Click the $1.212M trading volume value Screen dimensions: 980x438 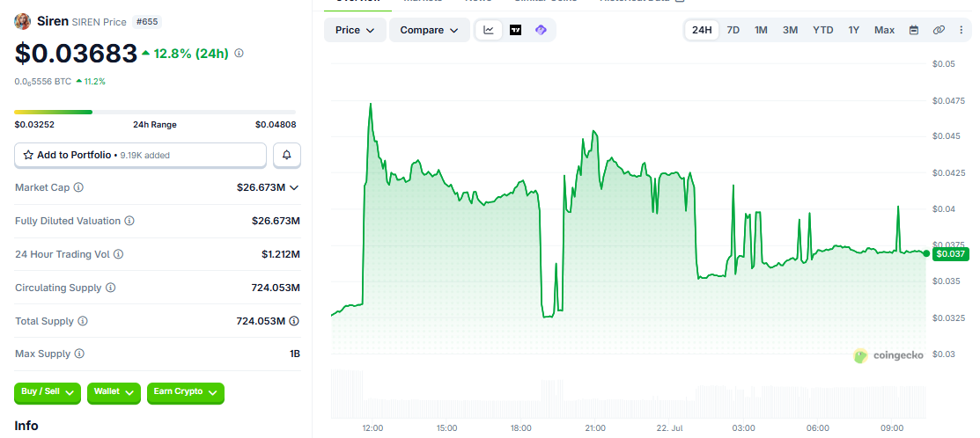(x=281, y=254)
